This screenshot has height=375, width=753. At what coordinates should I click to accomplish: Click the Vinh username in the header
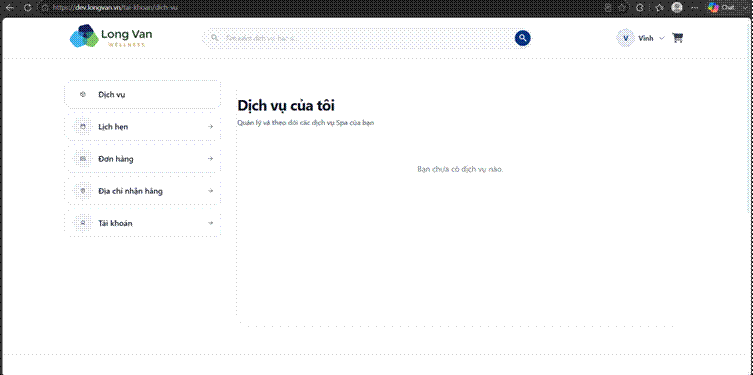coord(646,38)
